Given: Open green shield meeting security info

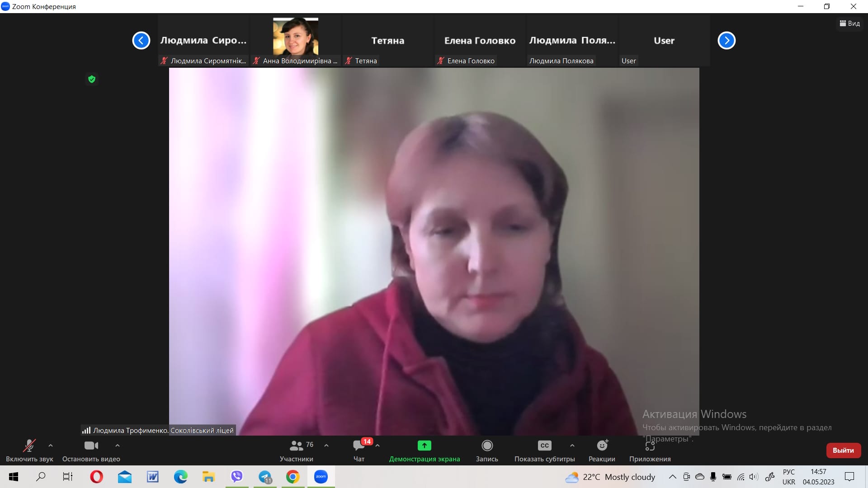Looking at the screenshot, I should [92, 79].
